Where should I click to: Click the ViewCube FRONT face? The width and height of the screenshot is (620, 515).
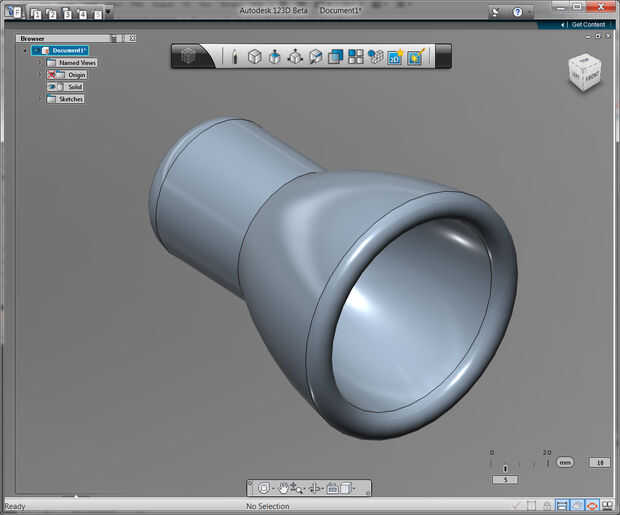coord(592,78)
